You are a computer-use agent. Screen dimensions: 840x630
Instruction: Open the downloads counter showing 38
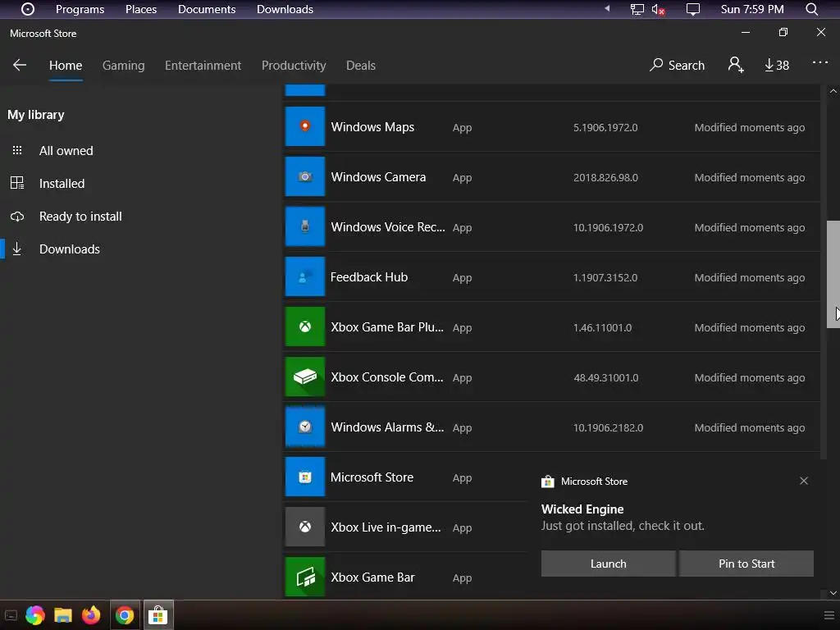[777, 66]
